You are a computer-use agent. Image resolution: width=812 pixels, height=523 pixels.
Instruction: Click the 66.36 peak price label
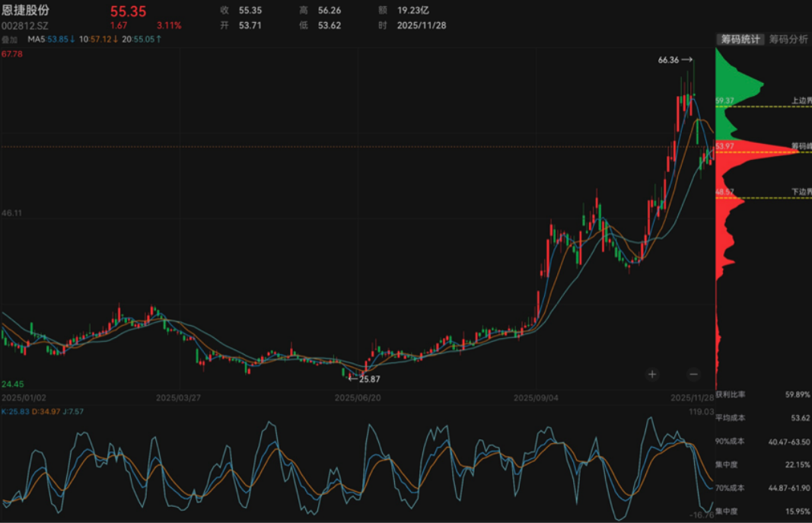point(668,60)
